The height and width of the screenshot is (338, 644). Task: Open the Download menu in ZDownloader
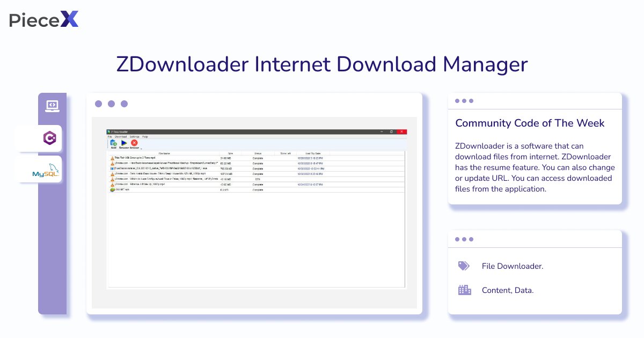[x=120, y=137]
